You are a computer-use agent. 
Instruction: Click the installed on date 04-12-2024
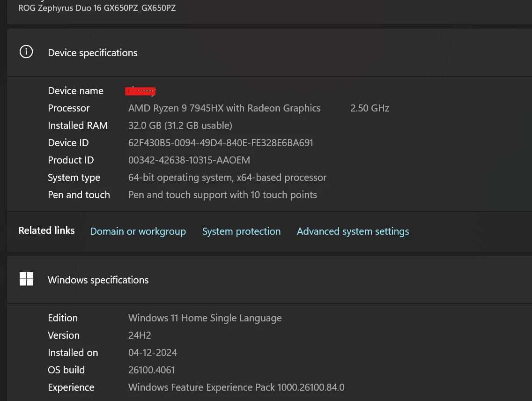click(x=152, y=352)
